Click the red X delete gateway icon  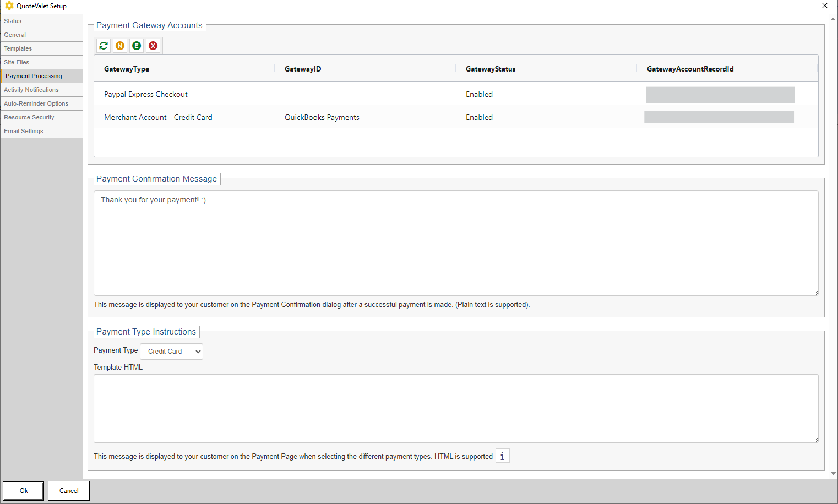[x=153, y=46]
